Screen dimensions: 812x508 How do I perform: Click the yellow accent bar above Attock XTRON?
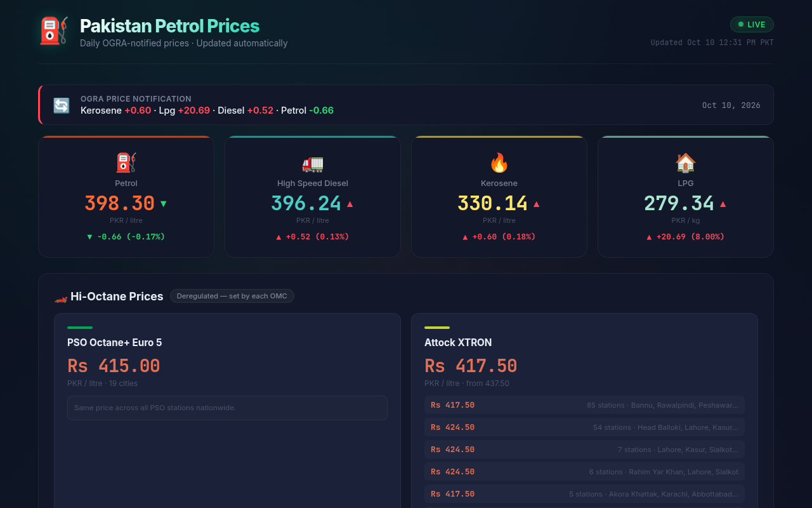[437, 328]
